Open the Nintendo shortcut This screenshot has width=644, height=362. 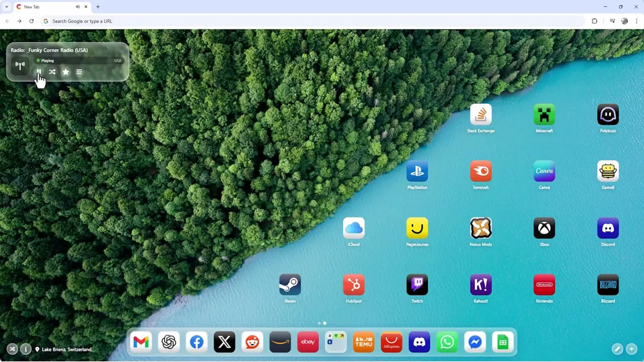544,285
